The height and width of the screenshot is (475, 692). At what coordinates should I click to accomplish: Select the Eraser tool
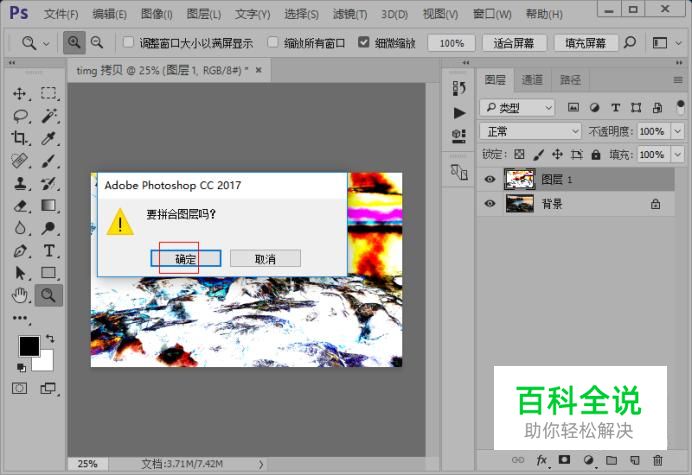(20, 206)
